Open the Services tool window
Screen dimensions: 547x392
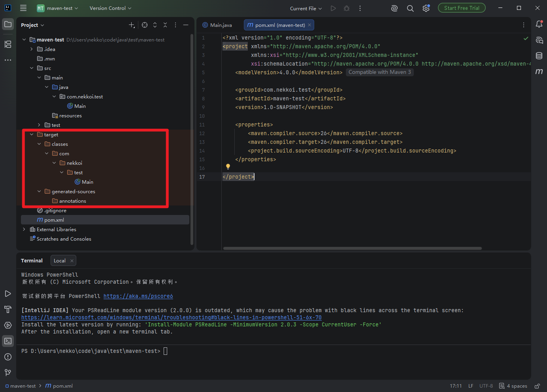(8, 325)
